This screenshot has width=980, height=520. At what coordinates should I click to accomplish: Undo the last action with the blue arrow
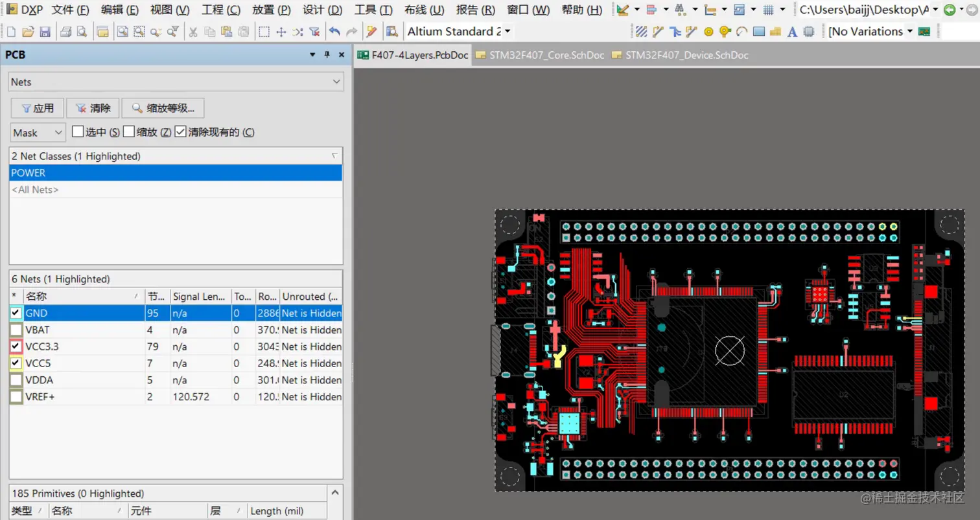(x=334, y=31)
